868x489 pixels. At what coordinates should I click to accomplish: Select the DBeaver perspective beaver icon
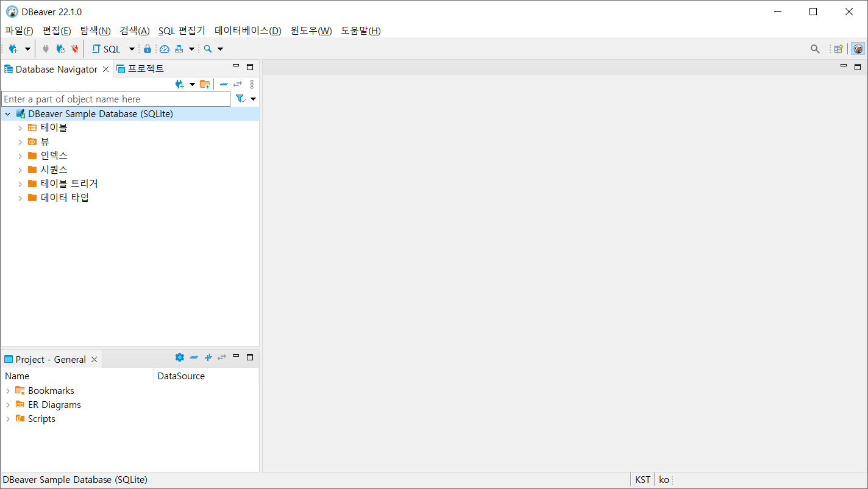858,49
